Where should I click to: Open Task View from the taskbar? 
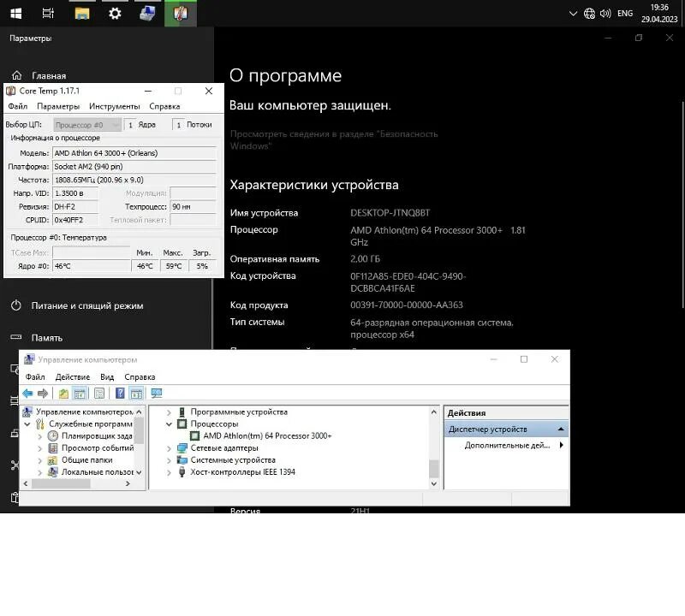(48, 14)
